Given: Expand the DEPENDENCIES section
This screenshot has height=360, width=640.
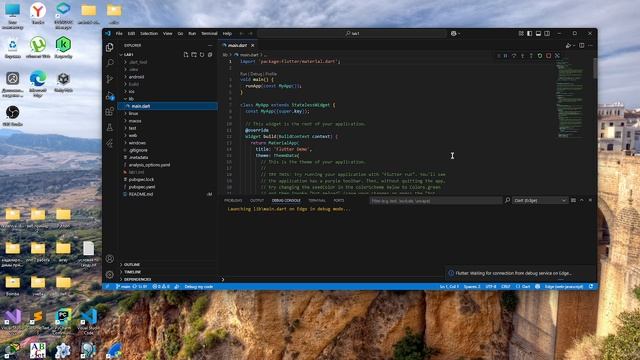Looking at the screenshot, I should tap(167, 279).
